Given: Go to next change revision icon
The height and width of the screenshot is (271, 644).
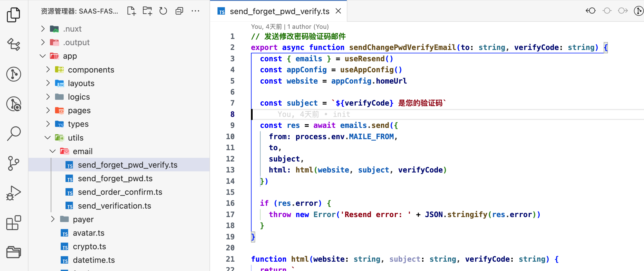Looking at the screenshot, I should (623, 11).
